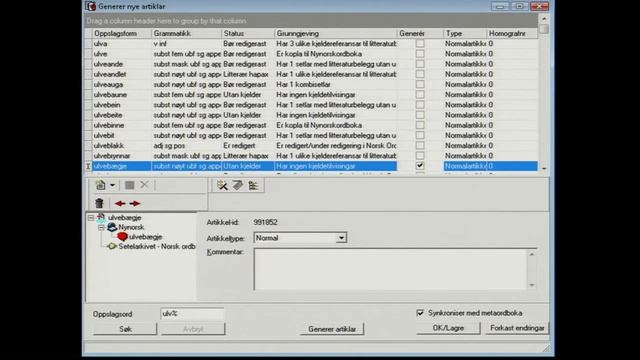Select the ulvebægje child node under Nynorsk
Viewport: 640px width, 360px height.
pos(145,237)
